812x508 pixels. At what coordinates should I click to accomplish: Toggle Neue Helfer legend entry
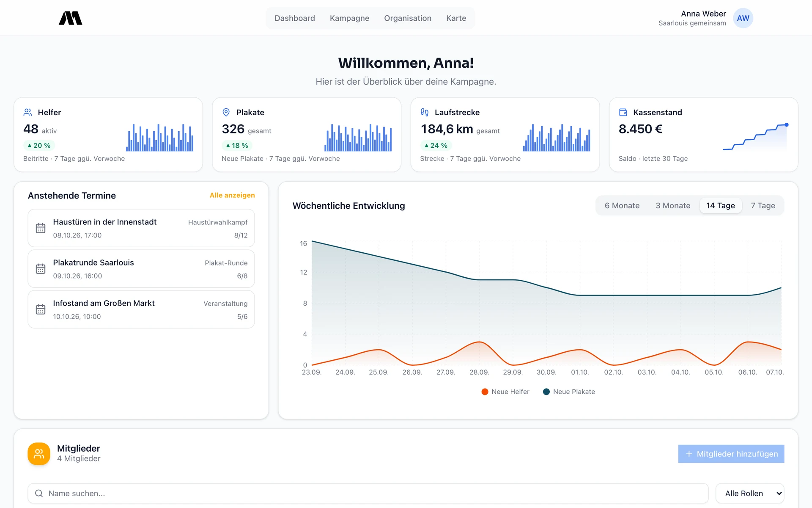click(x=505, y=392)
